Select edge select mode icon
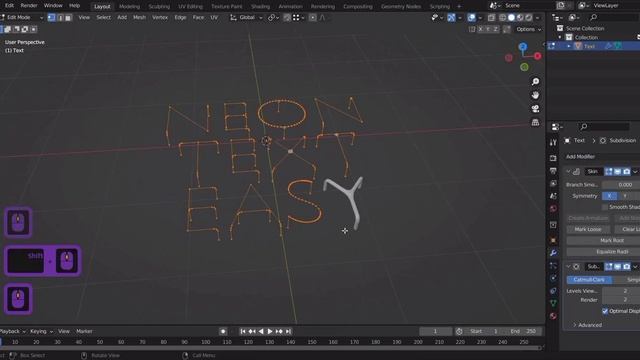 pos(60,18)
